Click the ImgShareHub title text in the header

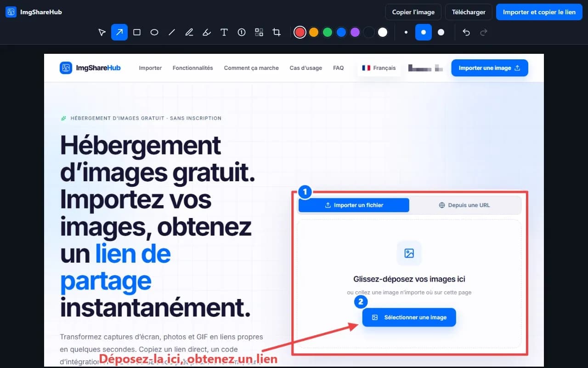point(41,12)
